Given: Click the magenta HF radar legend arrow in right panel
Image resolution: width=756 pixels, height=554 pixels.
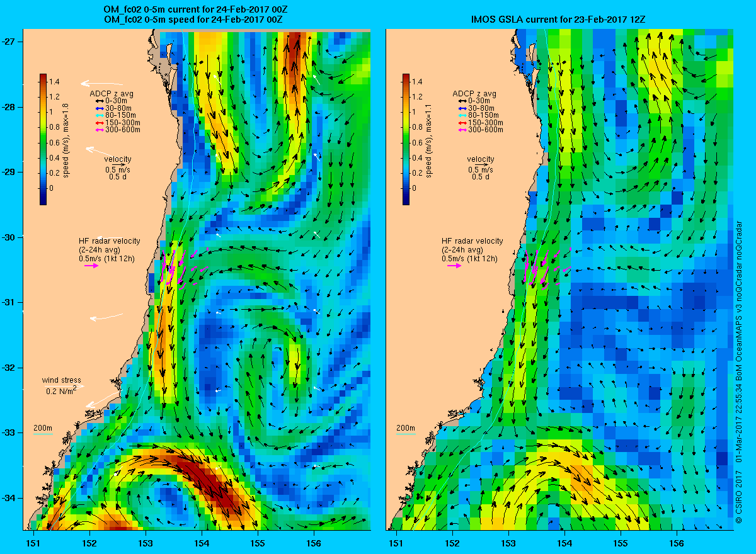Looking at the screenshot, I should [x=454, y=266].
